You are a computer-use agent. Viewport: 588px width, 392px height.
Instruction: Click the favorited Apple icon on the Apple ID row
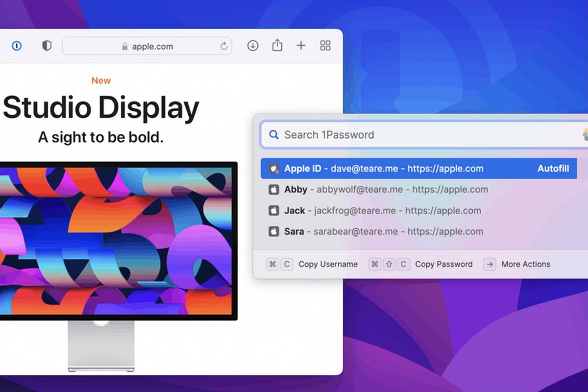click(x=274, y=168)
